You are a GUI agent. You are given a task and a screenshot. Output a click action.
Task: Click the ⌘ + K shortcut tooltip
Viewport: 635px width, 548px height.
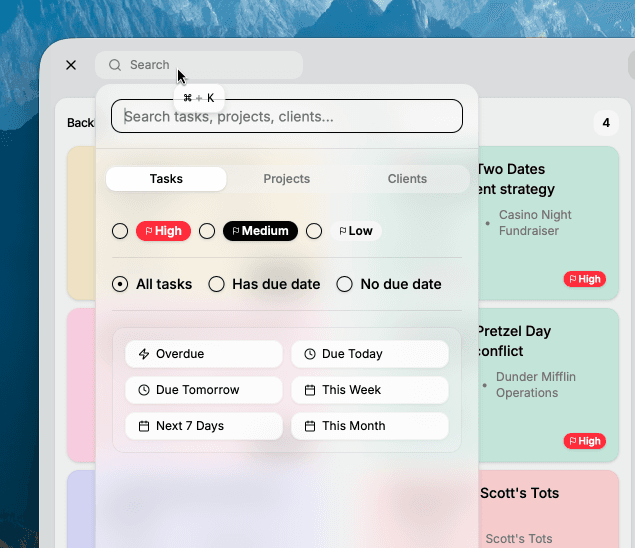(199, 98)
